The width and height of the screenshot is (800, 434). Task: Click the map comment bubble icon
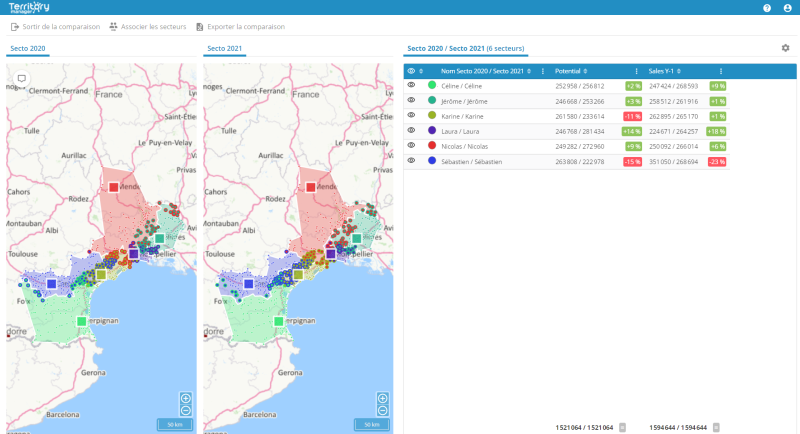point(21,79)
